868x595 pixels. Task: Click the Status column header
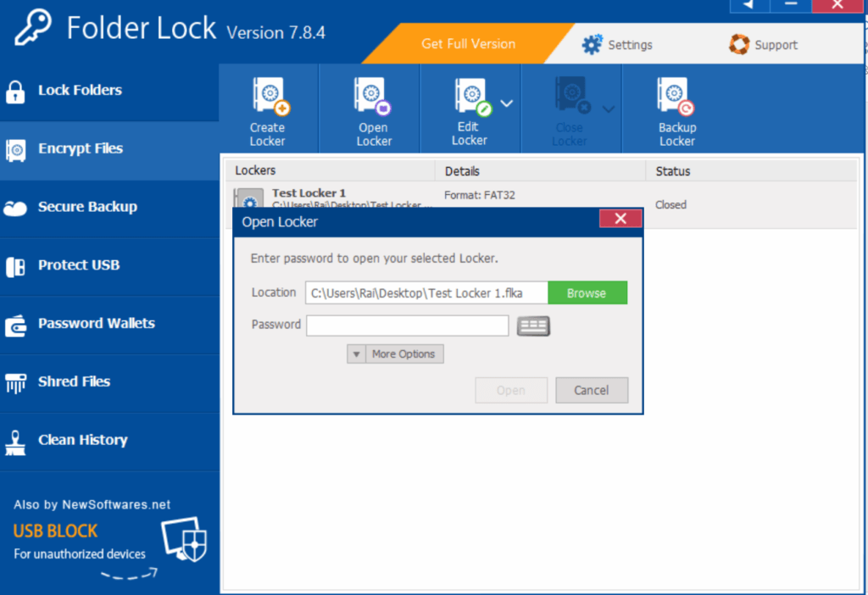(751, 171)
